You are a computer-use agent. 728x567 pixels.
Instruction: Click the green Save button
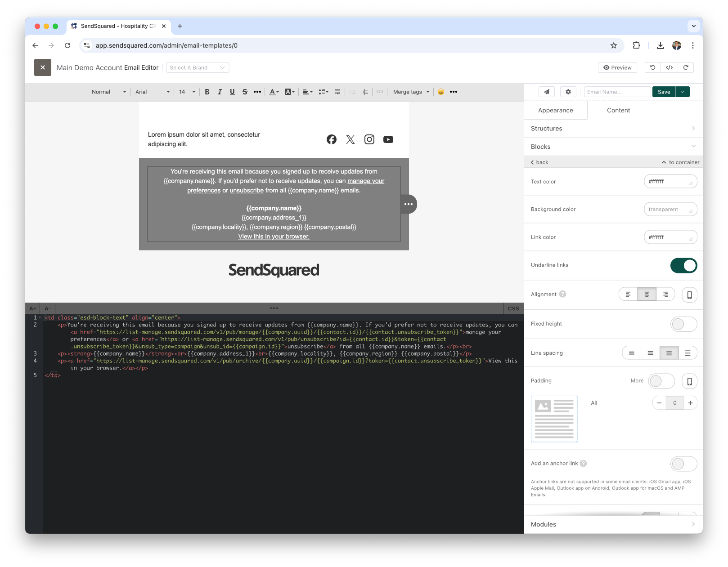tap(664, 92)
